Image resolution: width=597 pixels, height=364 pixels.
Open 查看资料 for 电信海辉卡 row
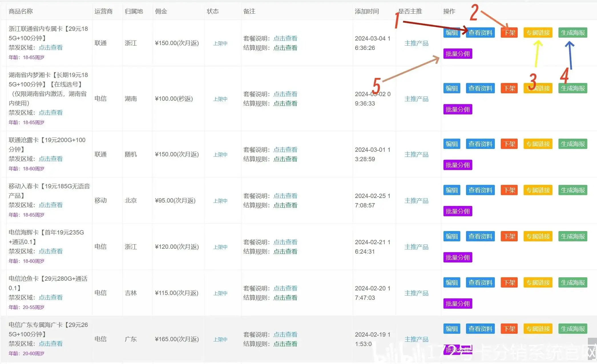[480, 236]
